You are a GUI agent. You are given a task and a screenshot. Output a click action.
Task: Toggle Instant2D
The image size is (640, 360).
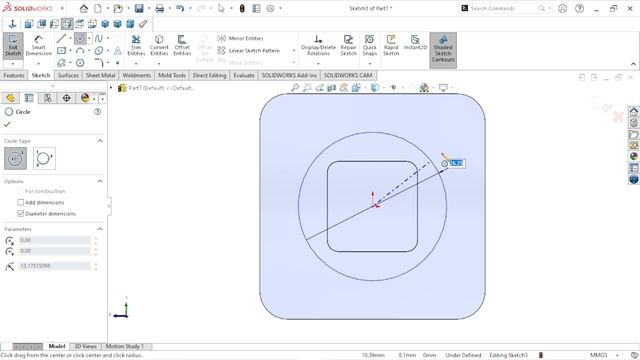pyautogui.click(x=415, y=42)
